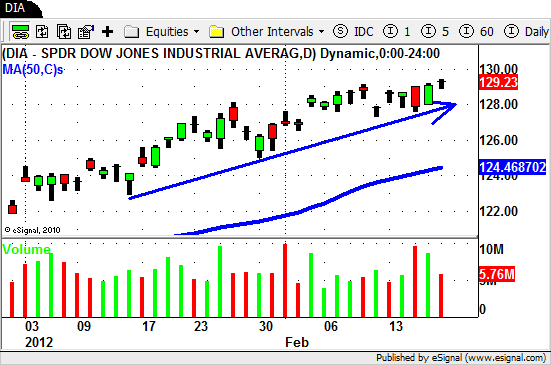Click the red 5.76M volume marker
The height and width of the screenshot is (365, 551).
[x=497, y=274]
